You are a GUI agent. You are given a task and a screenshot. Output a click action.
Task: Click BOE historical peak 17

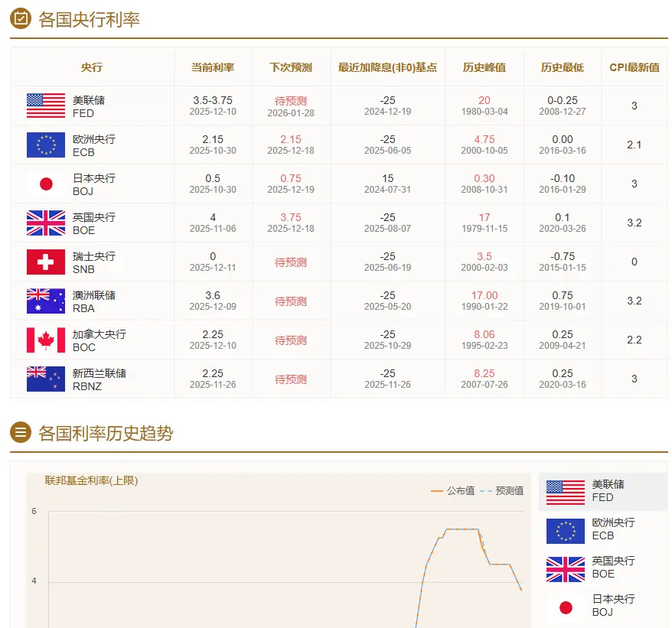484,217
